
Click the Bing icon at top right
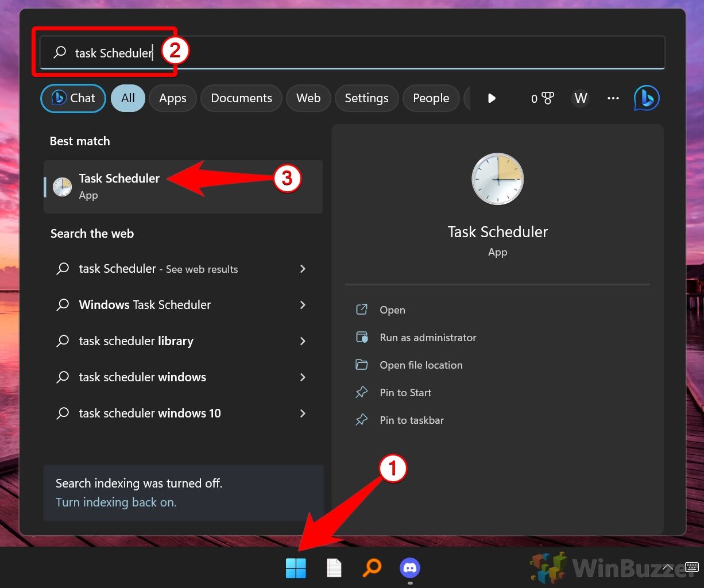pos(646,98)
